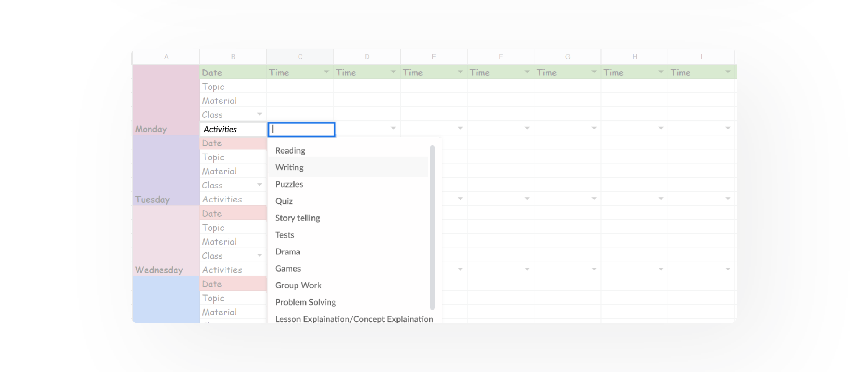Pick Puzzles option from the list
868x372 pixels.
pyautogui.click(x=289, y=184)
